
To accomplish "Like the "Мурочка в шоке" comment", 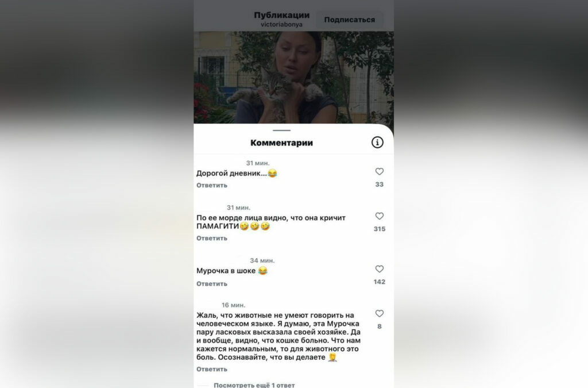I will pos(380,269).
